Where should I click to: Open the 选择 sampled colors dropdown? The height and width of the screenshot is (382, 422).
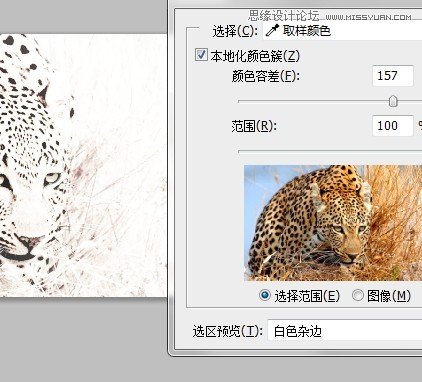343,31
